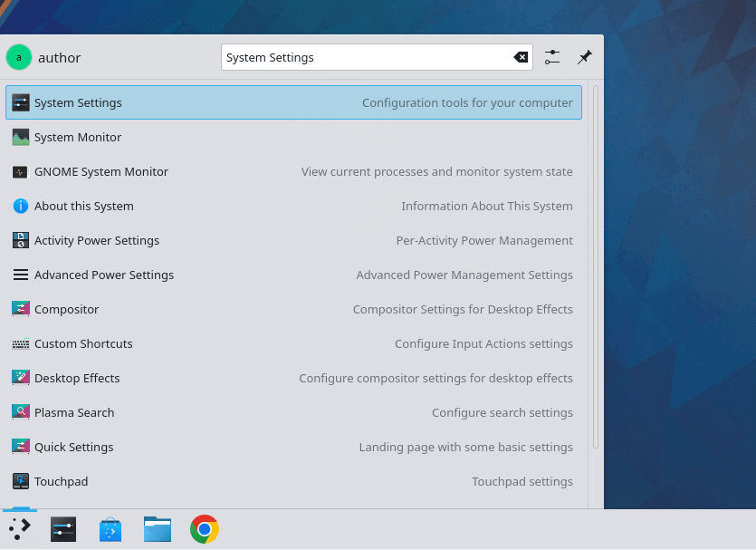Click 'Touchpad settings' description text
This screenshot has height=550, width=756.
(522, 481)
